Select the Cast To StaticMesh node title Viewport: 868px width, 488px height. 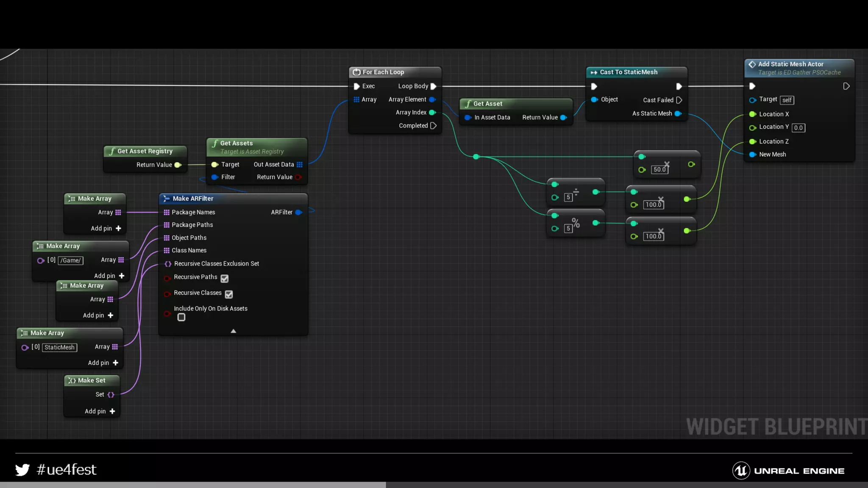[628, 72]
